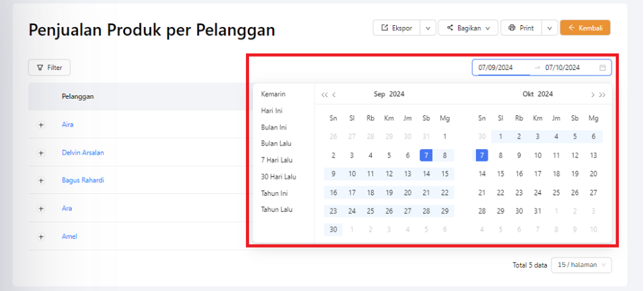Click the Total 5 data text
Viewport: 644px width, 291px height.
(x=530, y=265)
